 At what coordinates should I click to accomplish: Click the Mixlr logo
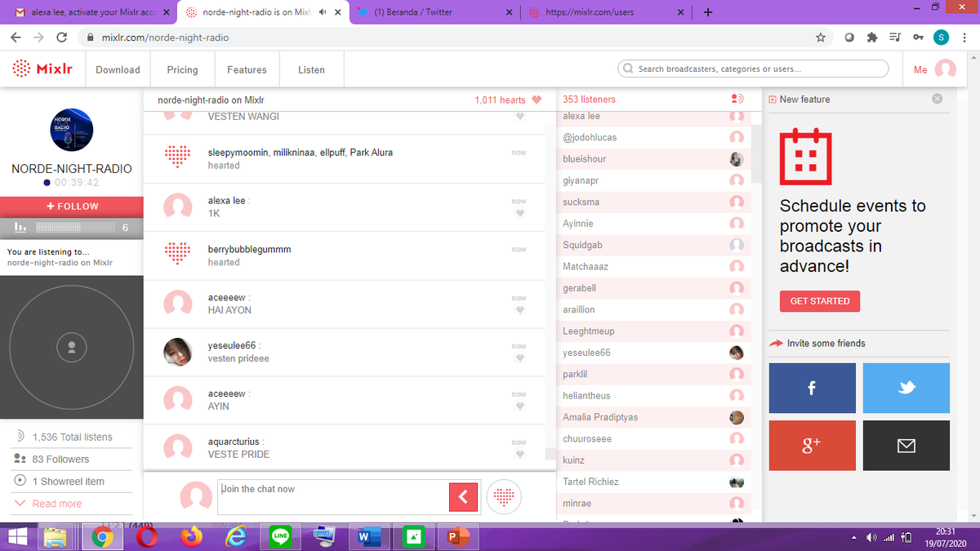click(x=42, y=69)
